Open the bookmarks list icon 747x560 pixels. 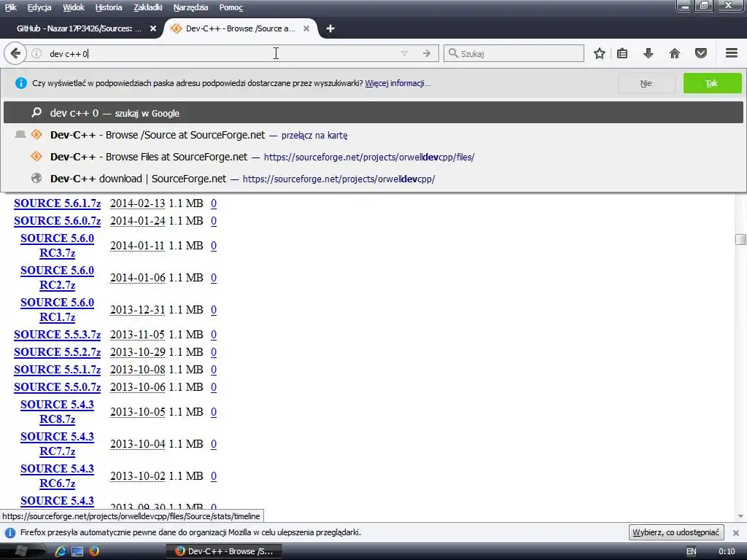(622, 53)
